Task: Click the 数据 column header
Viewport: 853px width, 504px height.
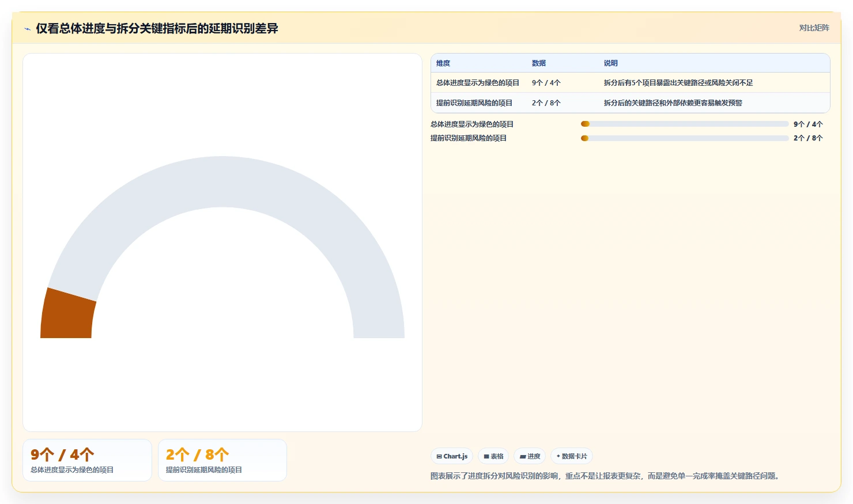Action: 539,63
